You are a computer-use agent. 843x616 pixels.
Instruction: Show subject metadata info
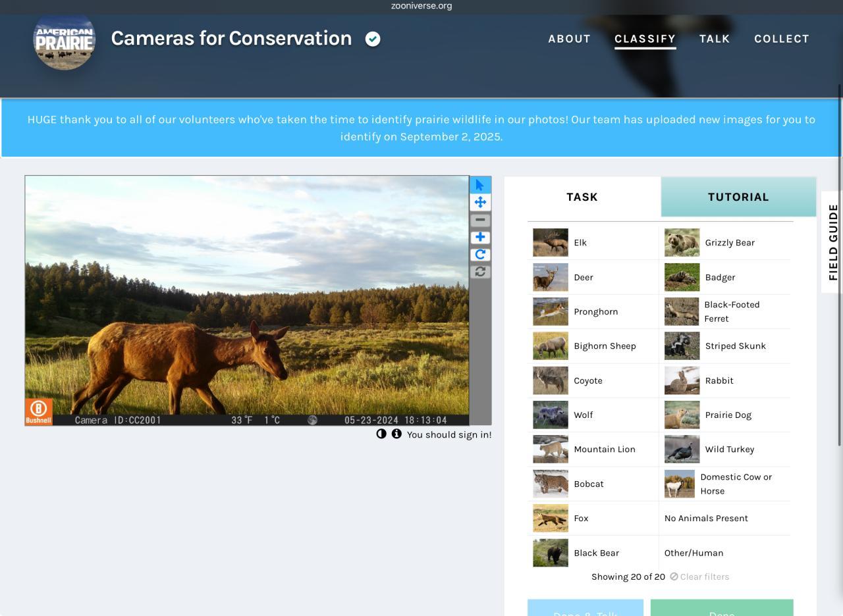click(396, 434)
